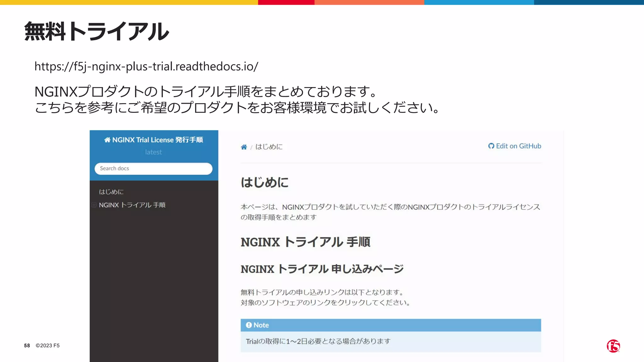Click the slide number 58

[27, 346]
